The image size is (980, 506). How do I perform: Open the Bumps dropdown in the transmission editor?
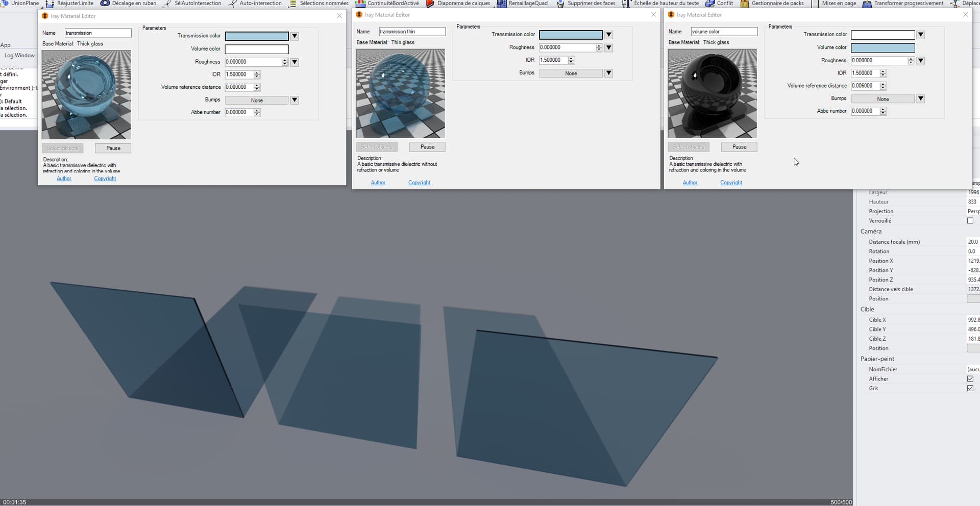tap(294, 100)
